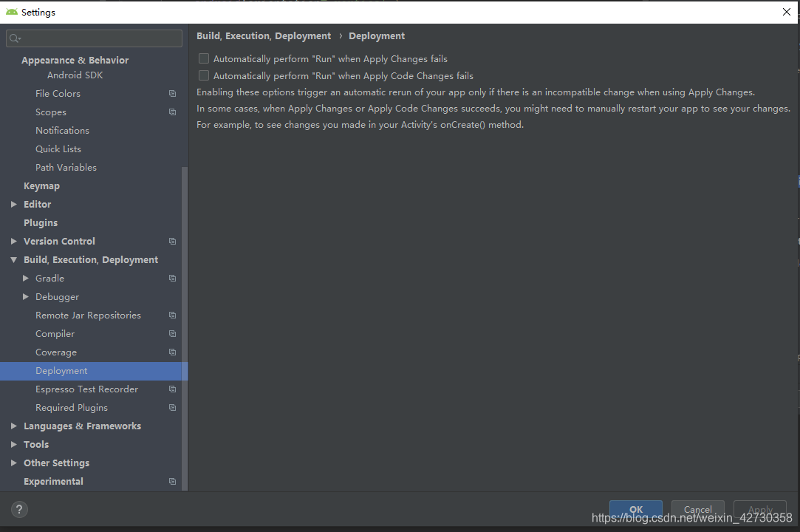The height and width of the screenshot is (532, 800).
Task: Enable auto Run when Apply Changes fails
Action: point(204,58)
